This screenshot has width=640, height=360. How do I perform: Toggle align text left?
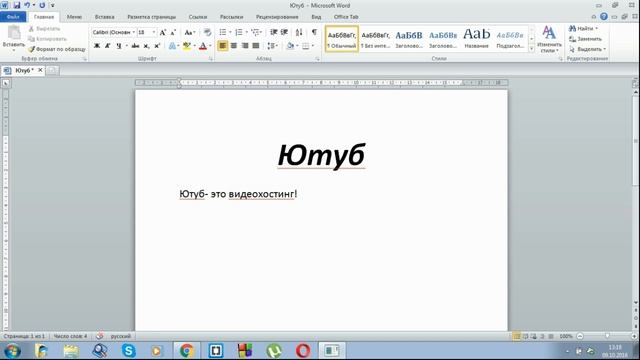click(222, 46)
